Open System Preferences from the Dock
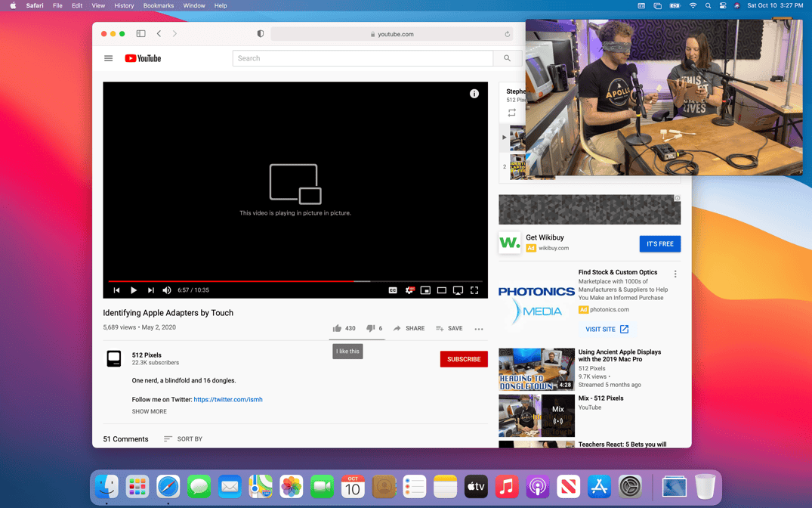812x508 pixels. click(630, 487)
